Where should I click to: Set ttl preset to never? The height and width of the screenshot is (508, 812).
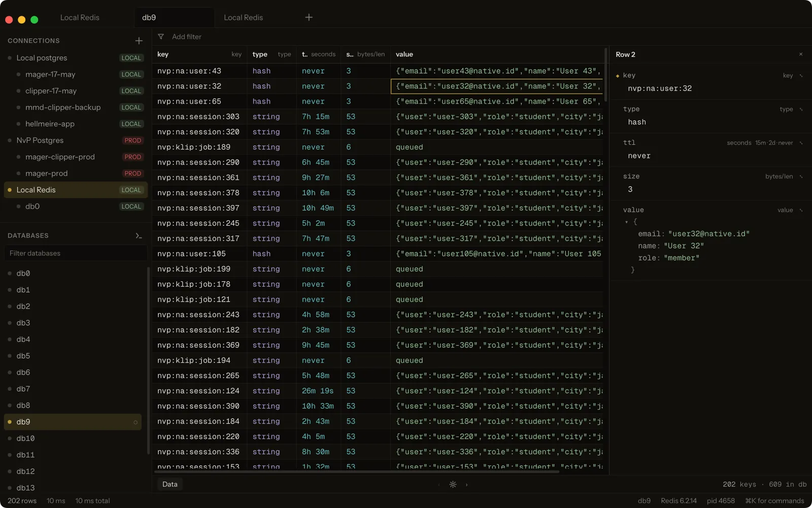click(785, 143)
